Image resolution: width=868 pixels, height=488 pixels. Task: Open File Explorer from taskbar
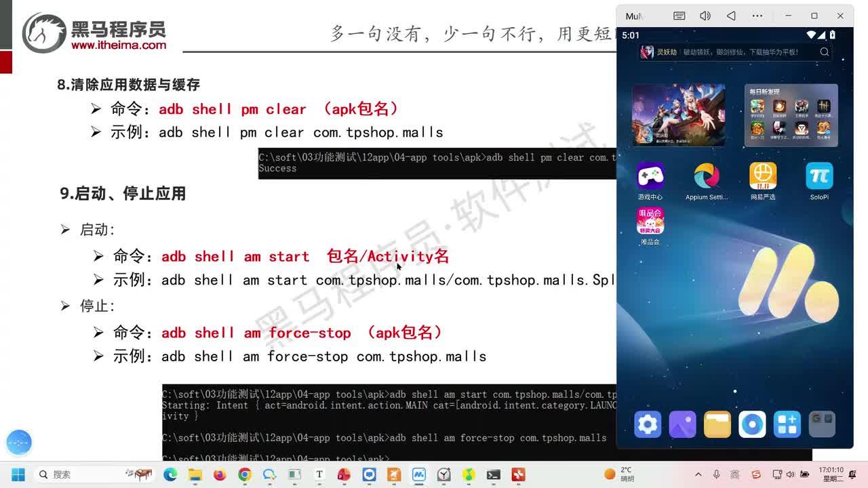pos(195,474)
